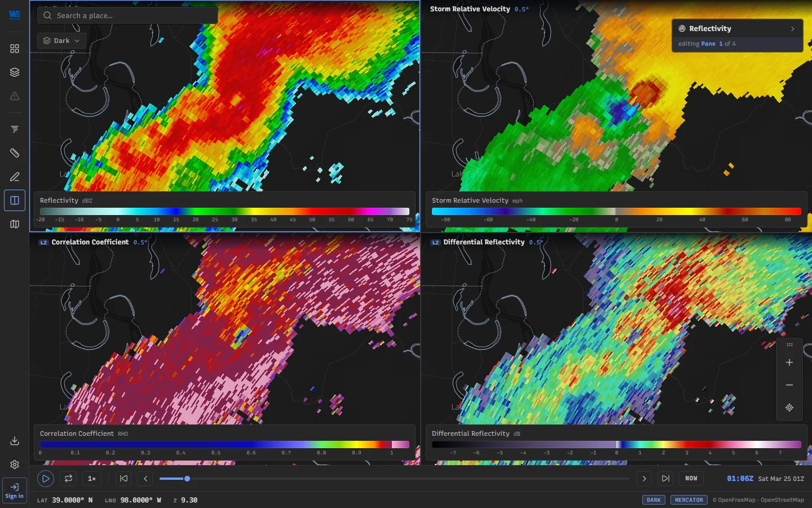Open the folded map icon in sidebar
Image resolution: width=812 pixels, height=508 pixels.
click(x=15, y=224)
